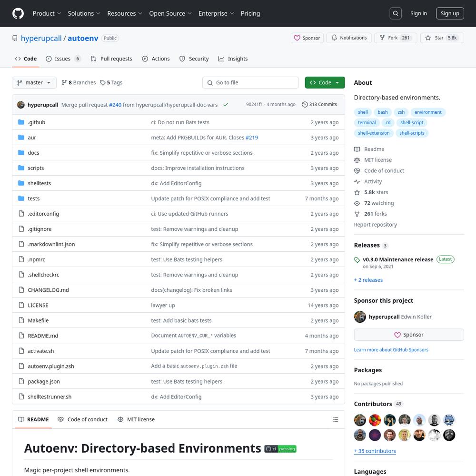This screenshot has width=476, height=476.
Task: Click the first contributor avatar
Action: (x=360, y=420)
